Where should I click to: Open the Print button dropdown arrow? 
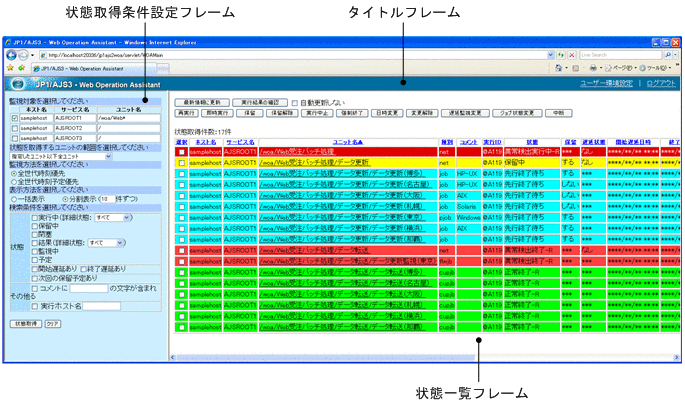pos(600,68)
